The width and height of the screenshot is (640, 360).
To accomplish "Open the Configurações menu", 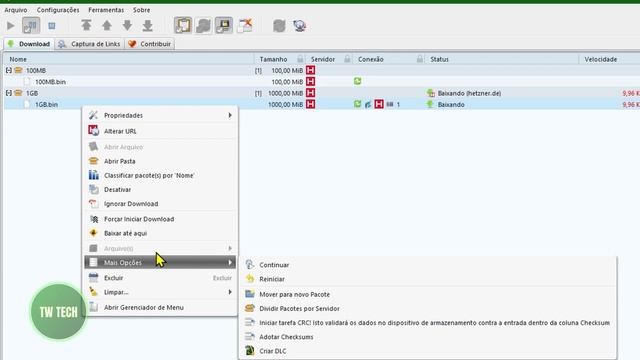I will pyautogui.click(x=58, y=10).
